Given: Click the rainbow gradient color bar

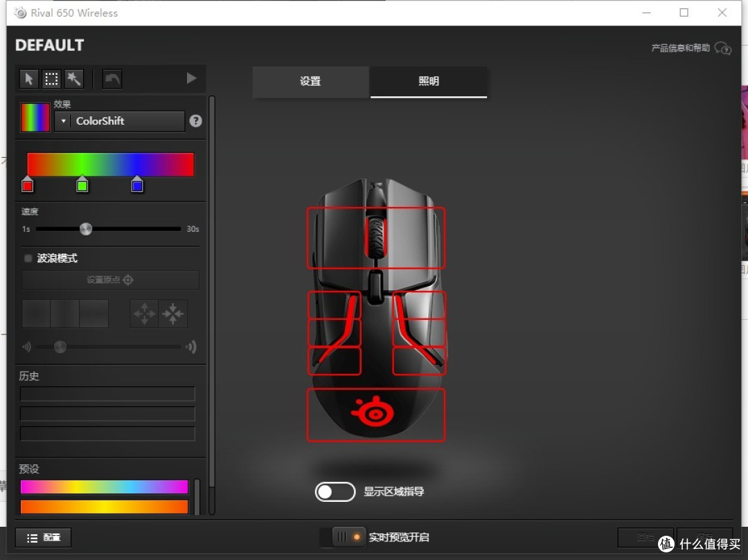Looking at the screenshot, I should pos(111,165).
